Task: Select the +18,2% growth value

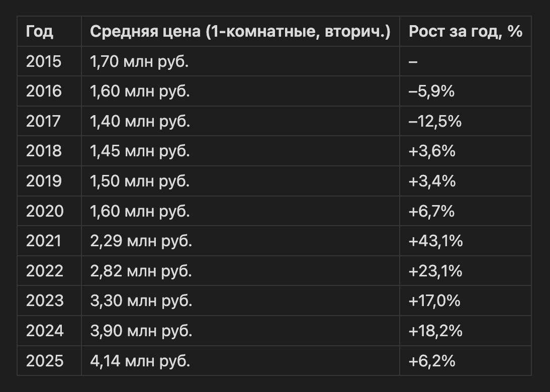Action: pos(435,331)
